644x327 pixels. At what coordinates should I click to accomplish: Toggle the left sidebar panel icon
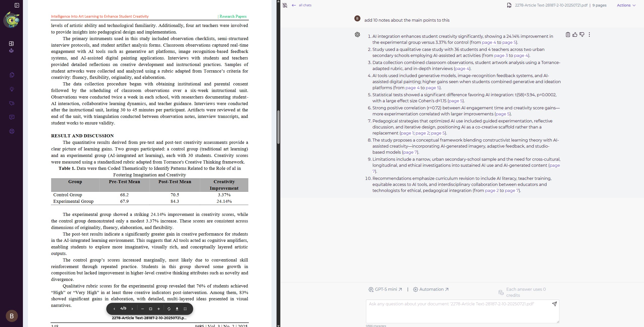[17, 5]
